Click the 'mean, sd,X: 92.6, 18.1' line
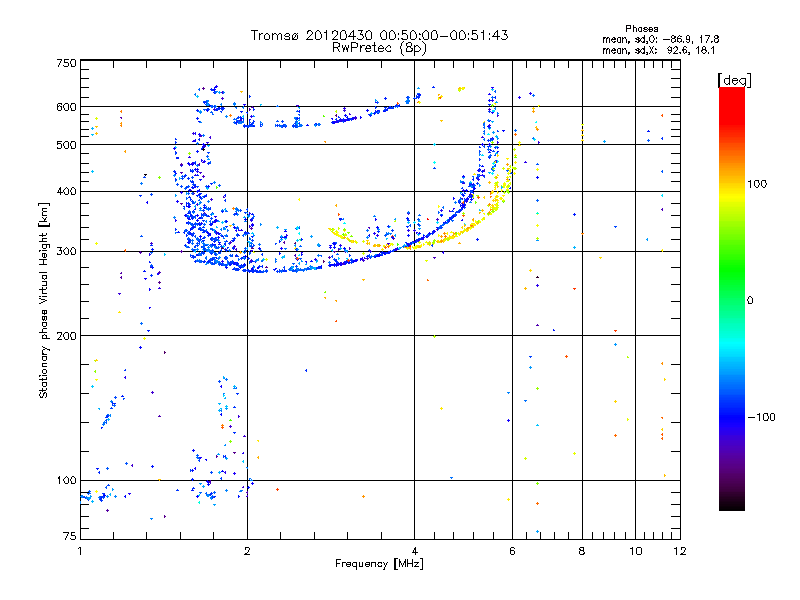 click(x=659, y=51)
